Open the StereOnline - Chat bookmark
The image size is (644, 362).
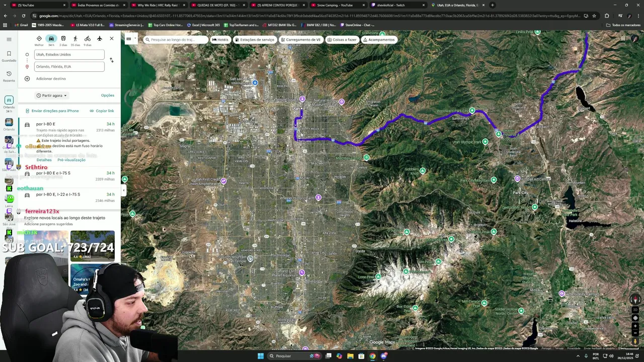coord(358,25)
